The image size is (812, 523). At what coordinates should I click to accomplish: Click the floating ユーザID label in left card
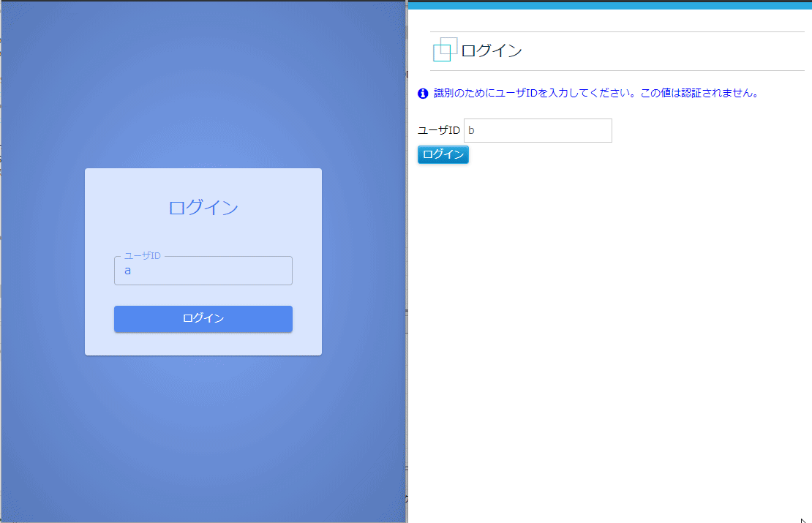142,256
